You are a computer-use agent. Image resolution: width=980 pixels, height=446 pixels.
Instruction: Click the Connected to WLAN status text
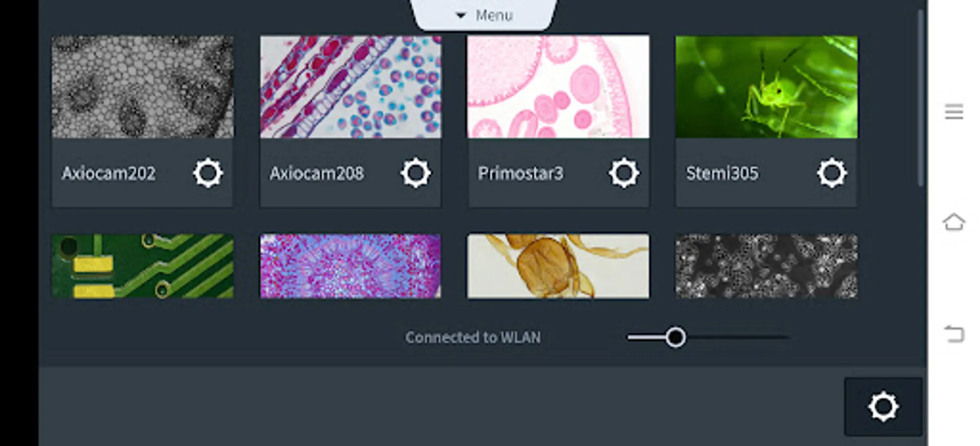(x=473, y=337)
